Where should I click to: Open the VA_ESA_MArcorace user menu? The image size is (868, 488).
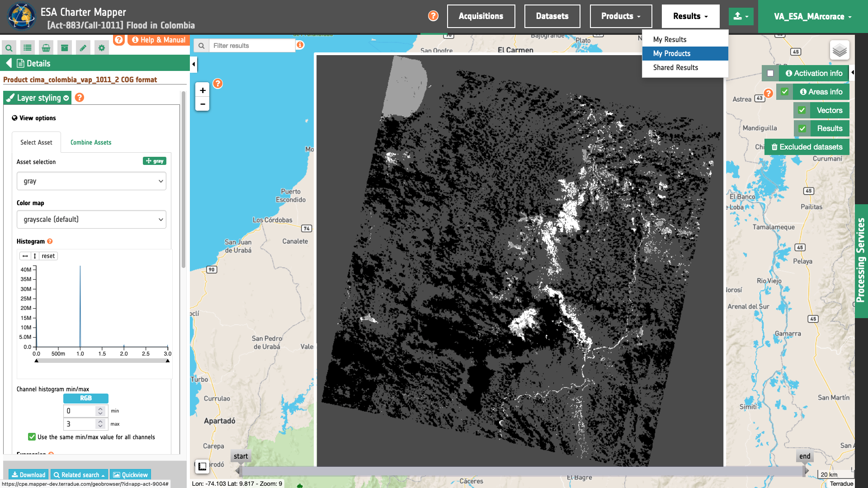(813, 17)
